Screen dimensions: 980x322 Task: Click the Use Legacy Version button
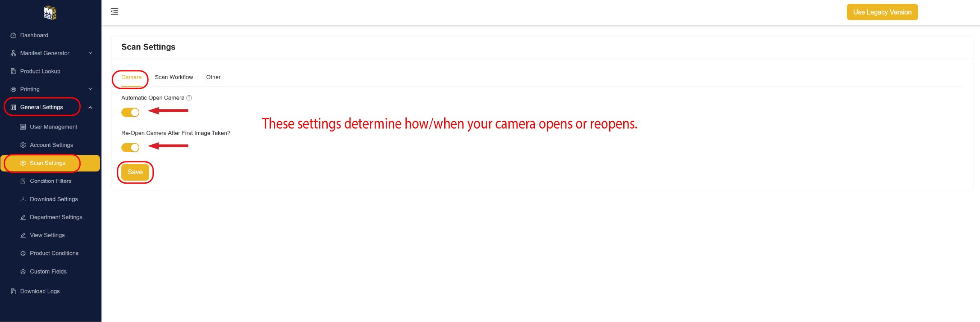click(882, 12)
